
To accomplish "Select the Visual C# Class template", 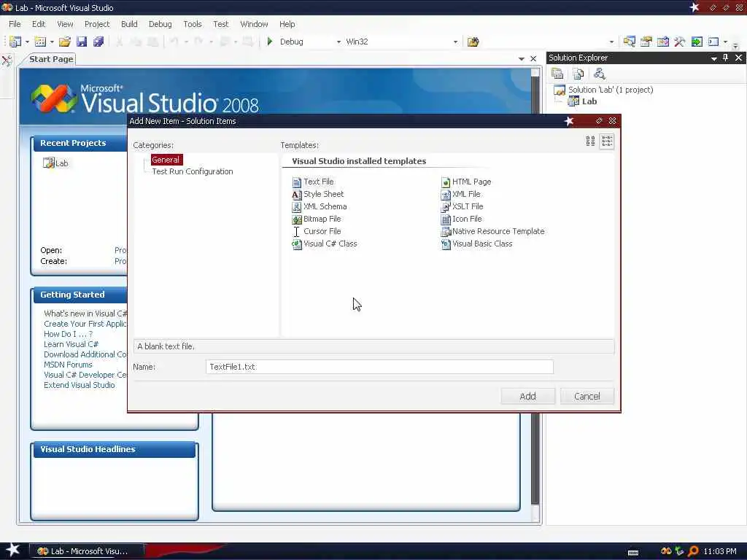I will click(325, 244).
